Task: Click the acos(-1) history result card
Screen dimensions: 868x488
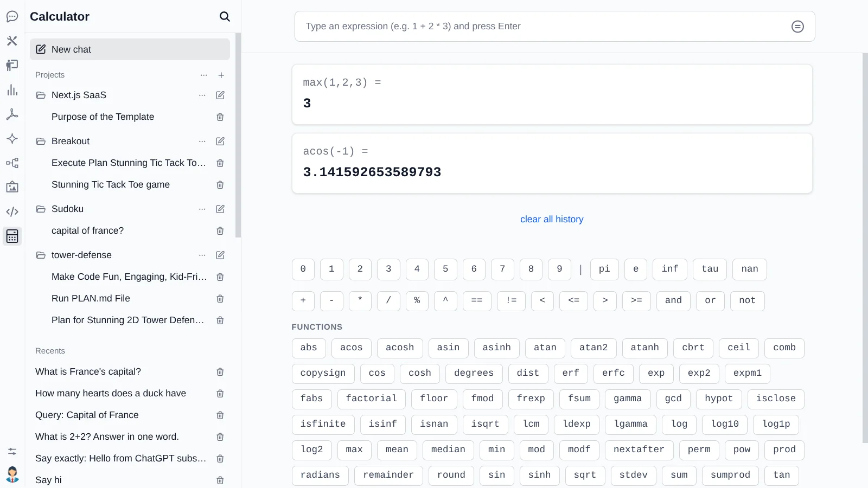Action: click(x=552, y=163)
